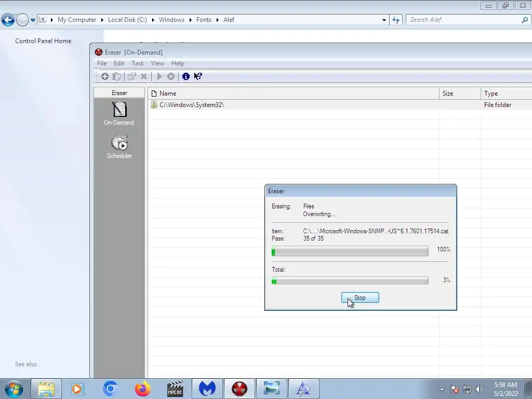The height and width of the screenshot is (399, 532).
Task: Expand arrow after My Computer in breadcrumb
Action: (x=102, y=20)
